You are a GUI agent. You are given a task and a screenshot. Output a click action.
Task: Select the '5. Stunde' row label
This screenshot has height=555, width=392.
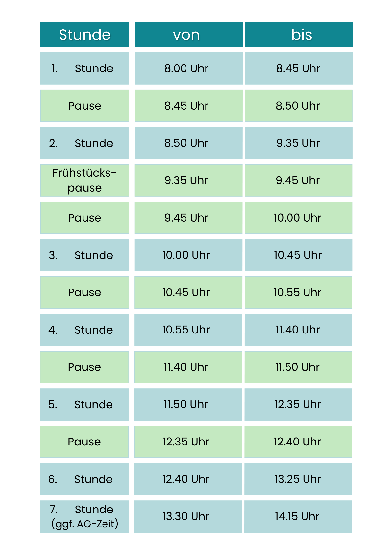85,404
